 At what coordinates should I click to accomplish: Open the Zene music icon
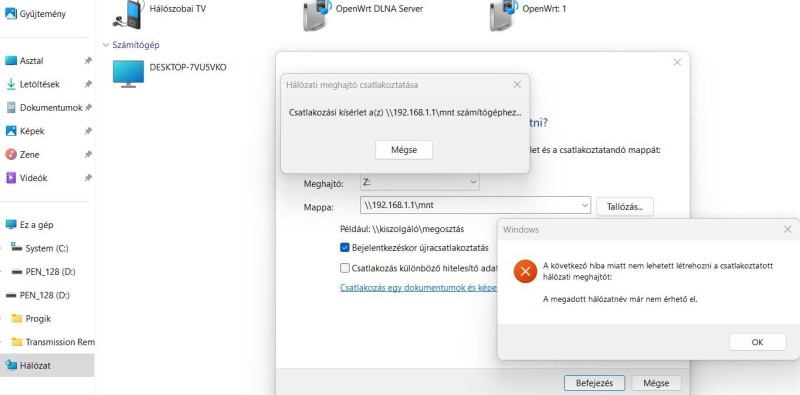11,154
